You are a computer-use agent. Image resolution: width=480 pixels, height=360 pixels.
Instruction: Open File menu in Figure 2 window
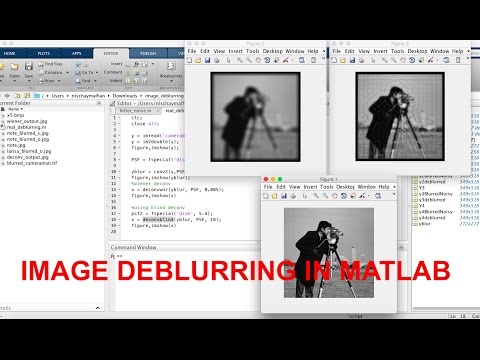[x=192, y=51]
